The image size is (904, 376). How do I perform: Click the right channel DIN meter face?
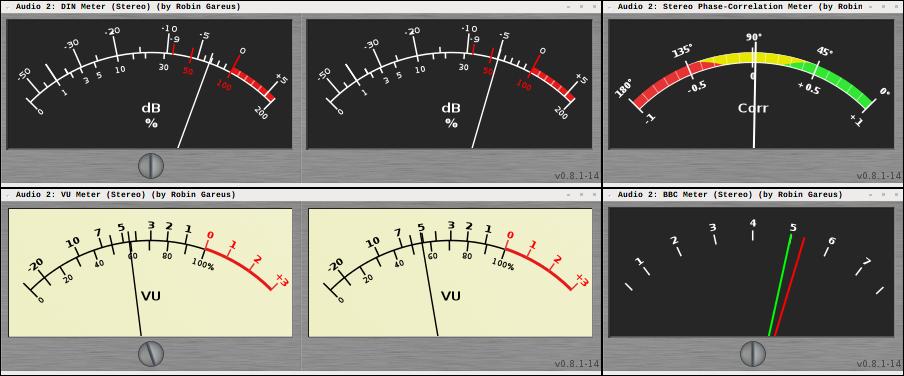449,84
